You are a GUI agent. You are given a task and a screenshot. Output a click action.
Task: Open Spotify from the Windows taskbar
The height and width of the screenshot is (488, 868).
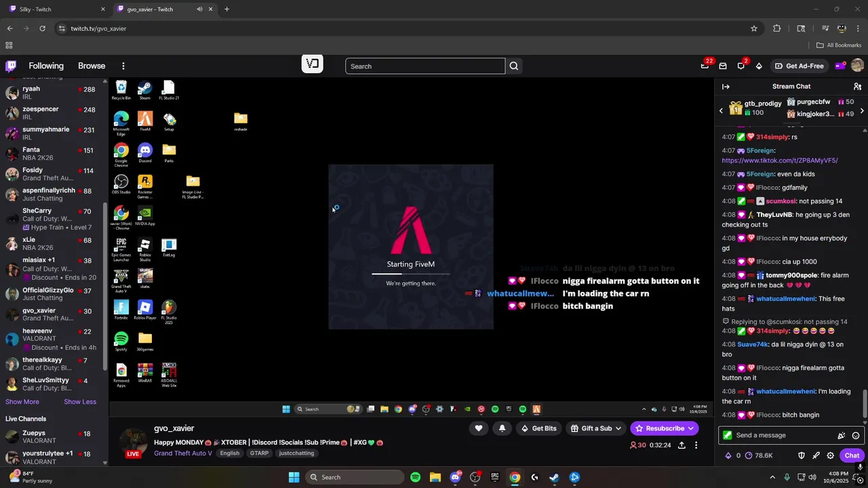415,477
